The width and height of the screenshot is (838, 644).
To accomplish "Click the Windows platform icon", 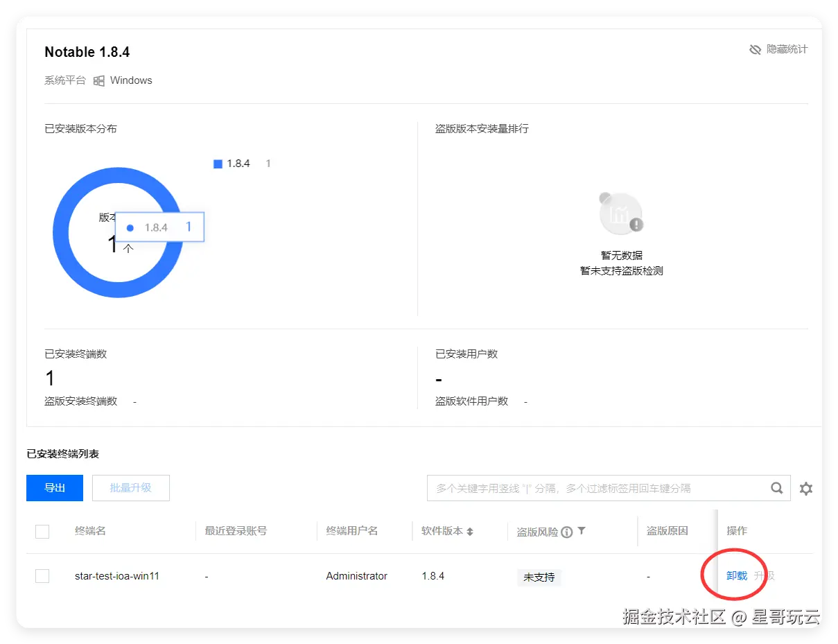I will (x=99, y=80).
